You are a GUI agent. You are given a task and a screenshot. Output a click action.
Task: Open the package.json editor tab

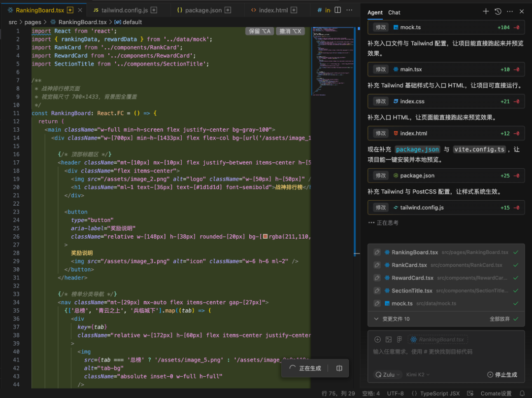203,10
